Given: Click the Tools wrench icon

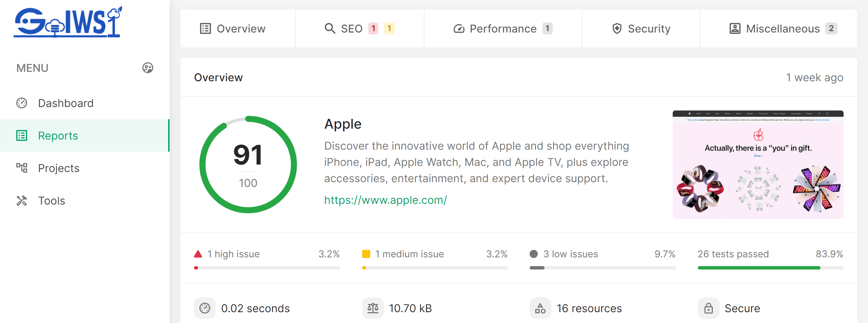Looking at the screenshot, I should click(22, 200).
